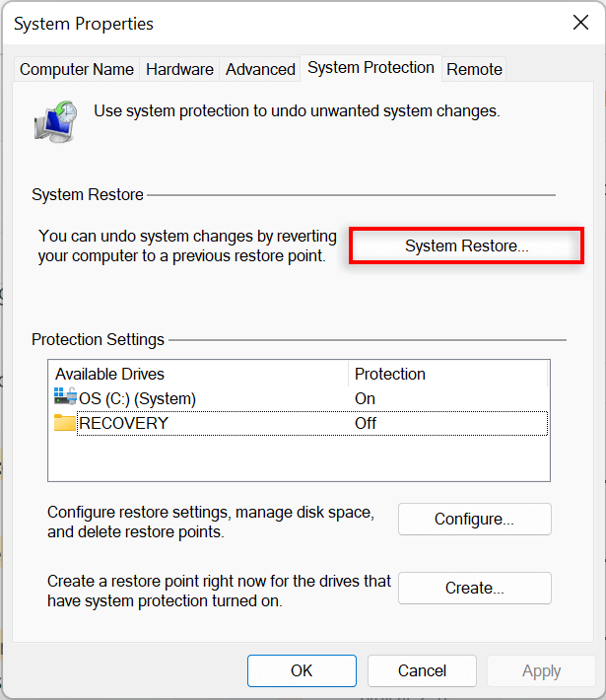The height and width of the screenshot is (700, 606).
Task: Open Configure restore settings
Action: 474,519
